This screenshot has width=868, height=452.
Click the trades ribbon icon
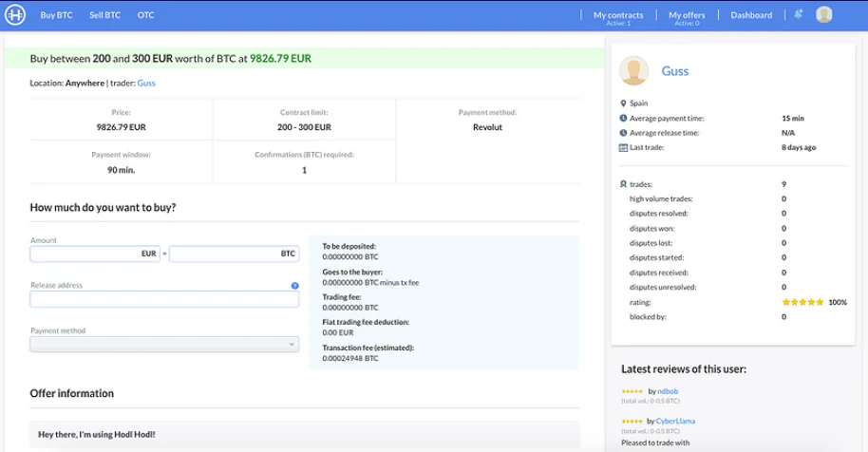coord(623,183)
